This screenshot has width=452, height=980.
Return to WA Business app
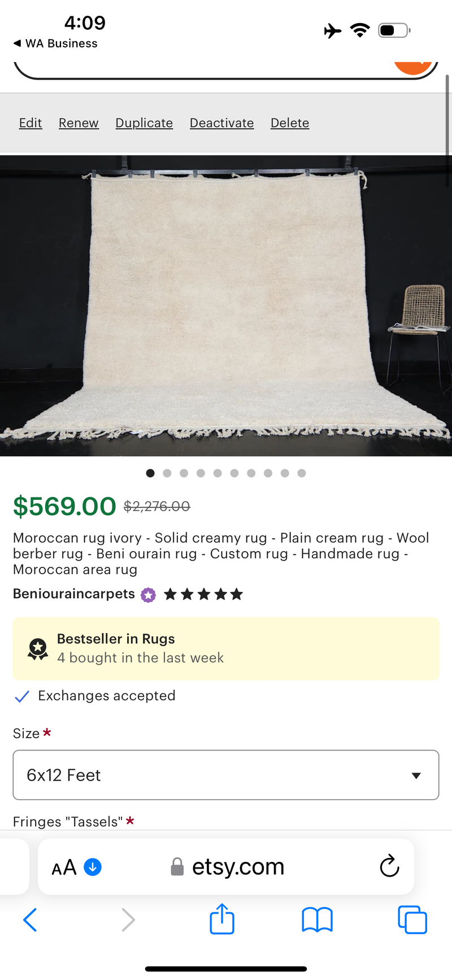55,44
